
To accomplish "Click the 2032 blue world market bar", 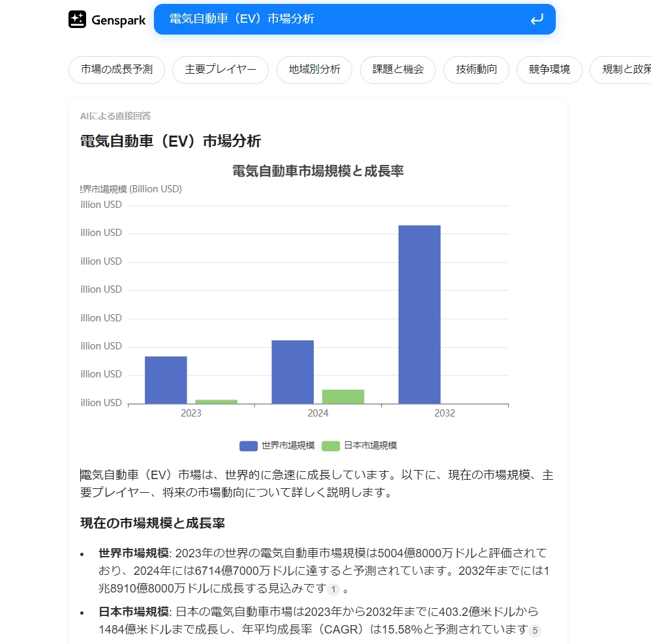I will (419, 315).
